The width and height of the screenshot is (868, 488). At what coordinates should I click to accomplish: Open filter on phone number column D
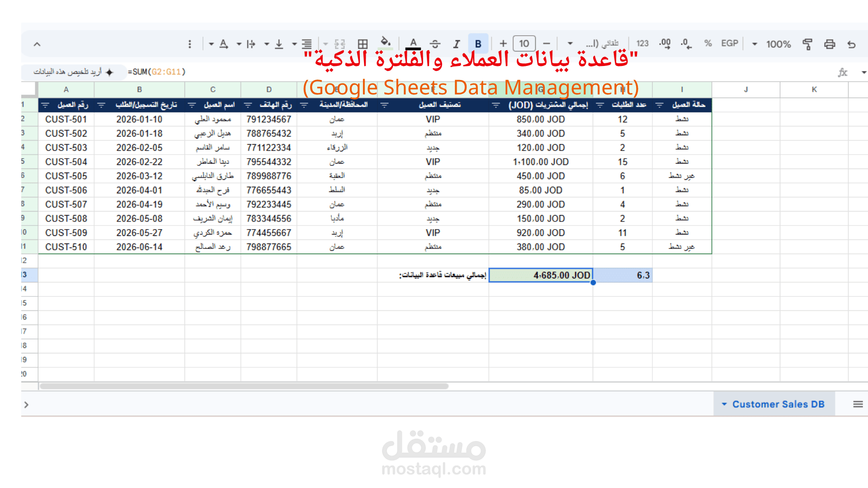[248, 105]
